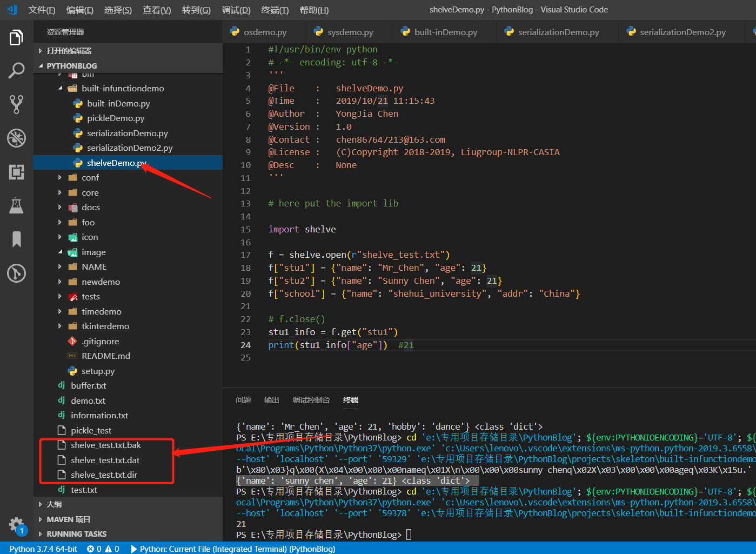Click folder icon of docs
The image size is (756, 554).
click(x=72, y=207)
